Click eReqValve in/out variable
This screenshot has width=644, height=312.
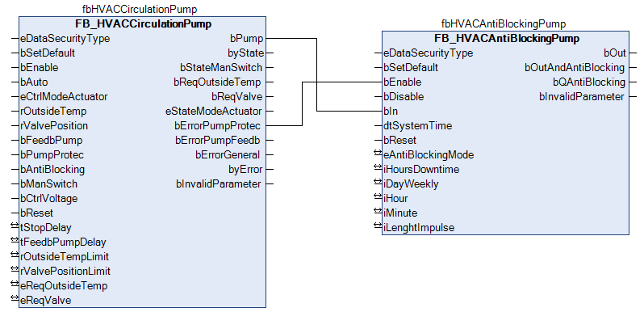(46, 301)
